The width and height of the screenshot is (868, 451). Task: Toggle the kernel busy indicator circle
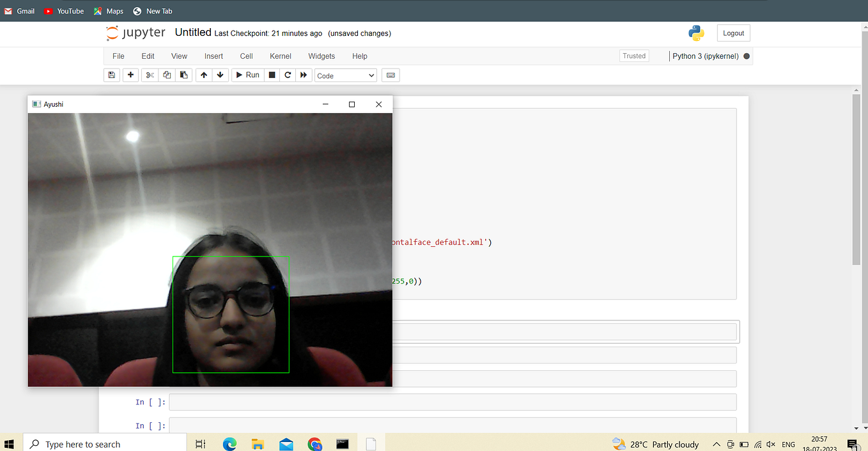[x=745, y=56]
